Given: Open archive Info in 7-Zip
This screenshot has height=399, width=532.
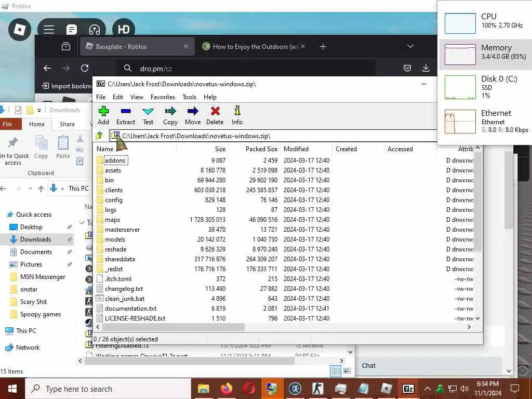Looking at the screenshot, I should coord(237,115).
